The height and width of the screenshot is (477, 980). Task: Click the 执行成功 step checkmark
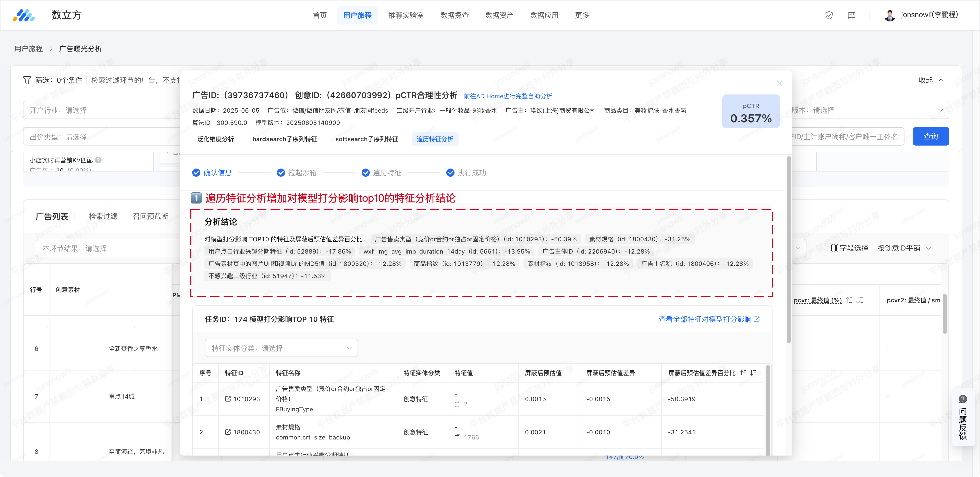click(450, 172)
